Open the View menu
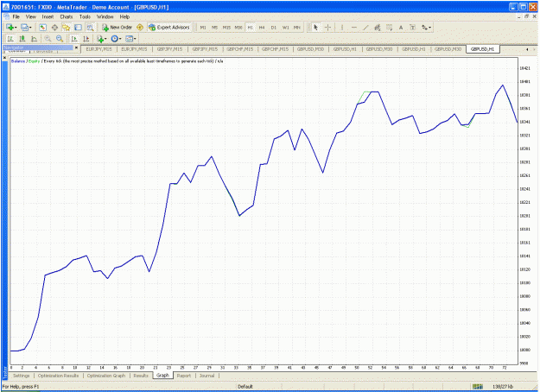 30,16
